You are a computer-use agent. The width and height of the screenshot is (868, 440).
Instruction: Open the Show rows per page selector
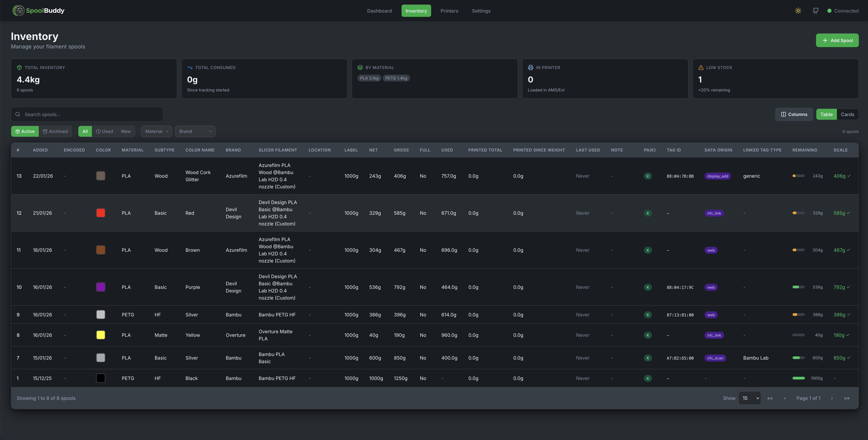click(x=749, y=398)
